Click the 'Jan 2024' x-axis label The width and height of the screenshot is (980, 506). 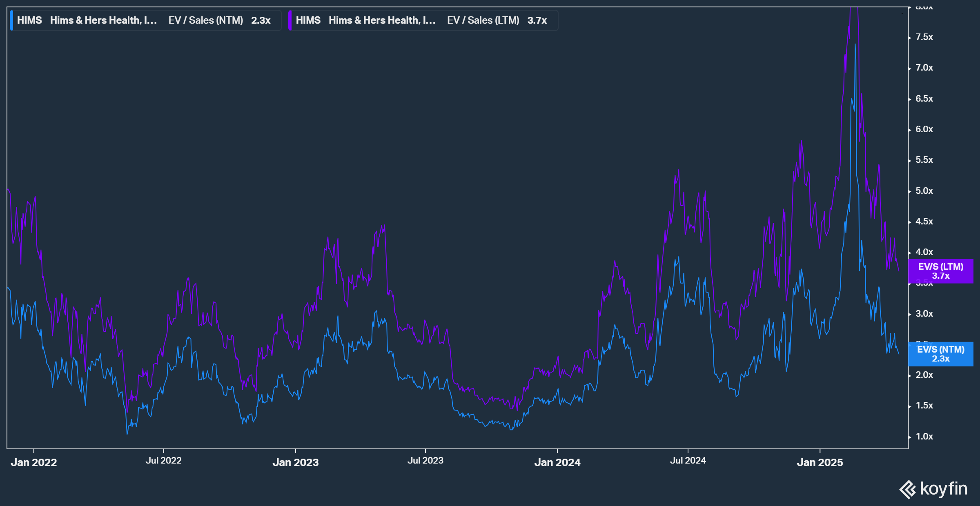pyautogui.click(x=557, y=462)
